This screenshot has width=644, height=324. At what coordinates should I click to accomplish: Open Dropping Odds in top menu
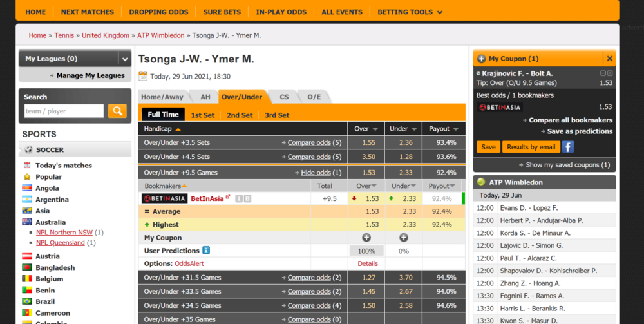click(x=158, y=12)
